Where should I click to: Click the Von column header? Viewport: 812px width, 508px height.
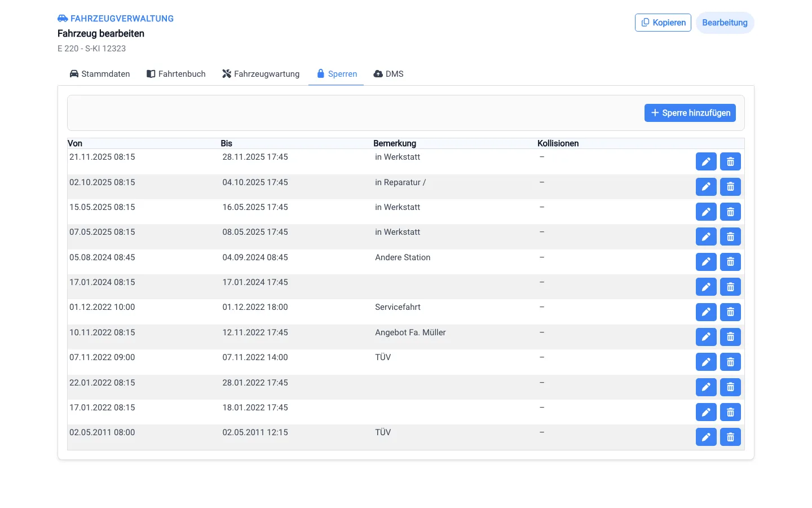point(75,143)
